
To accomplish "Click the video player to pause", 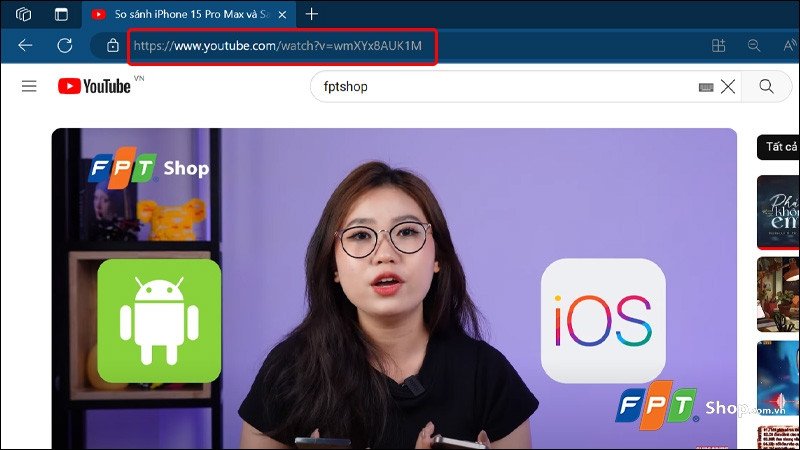I will point(394,288).
